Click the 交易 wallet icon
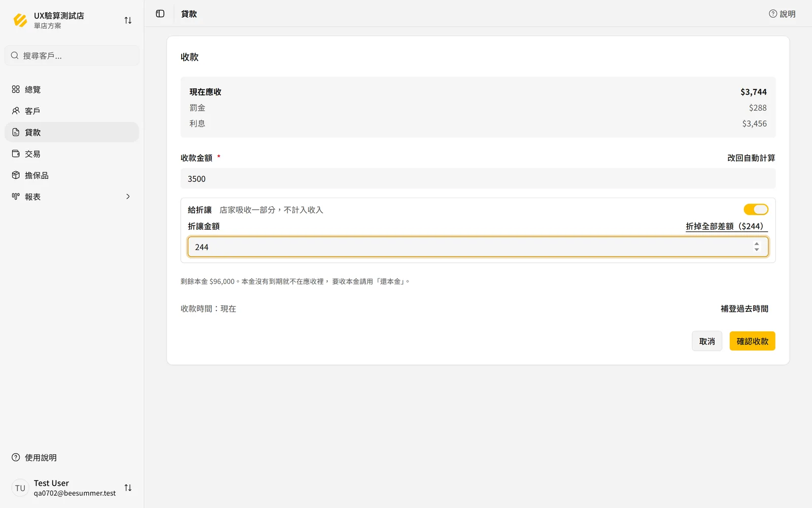812x508 pixels. tap(16, 153)
